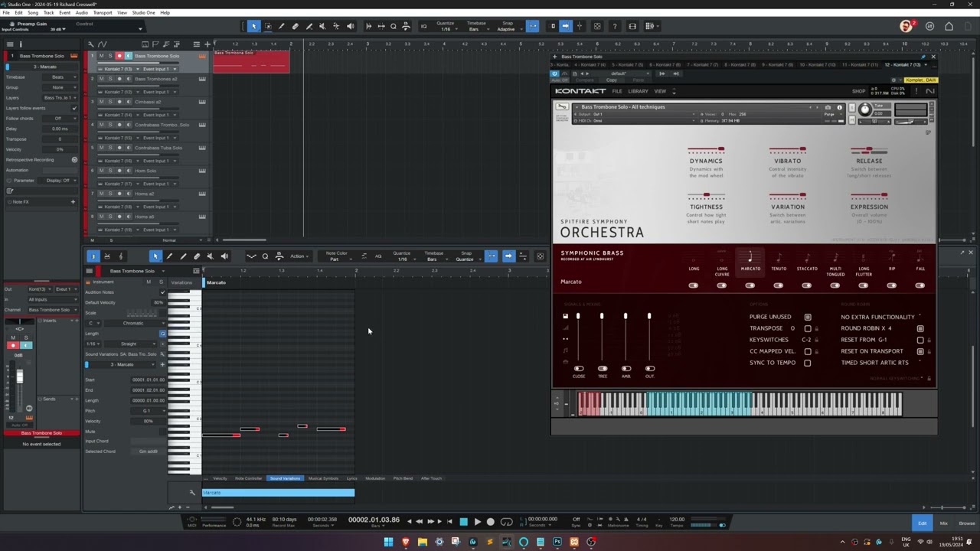980x551 pixels.
Task: Click the stop button in transport
Action: (x=463, y=521)
